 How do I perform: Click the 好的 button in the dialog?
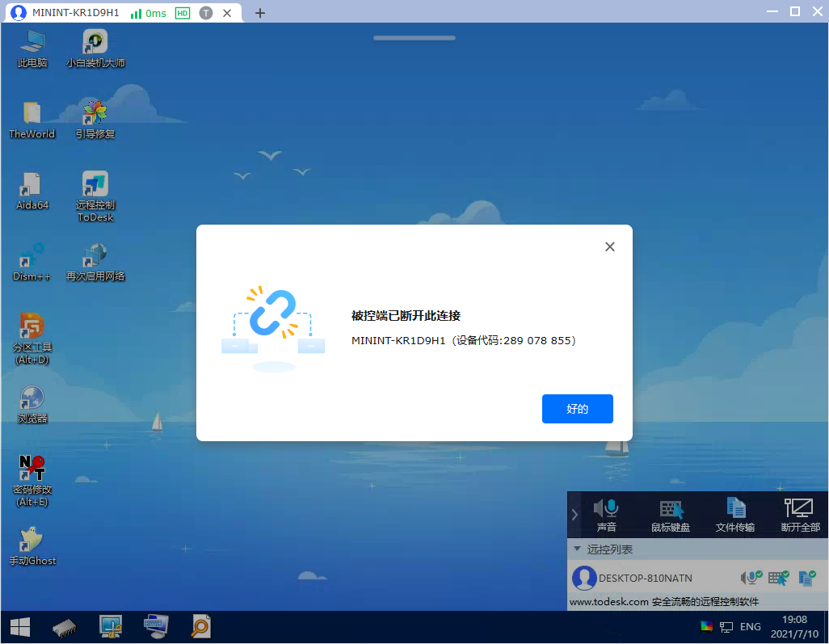point(577,409)
